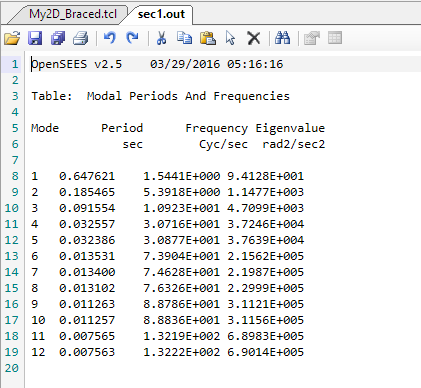Click eigenvalue 3.7639E+004
Image resolution: width=421 pixels, height=388 pixels.
pos(266,240)
